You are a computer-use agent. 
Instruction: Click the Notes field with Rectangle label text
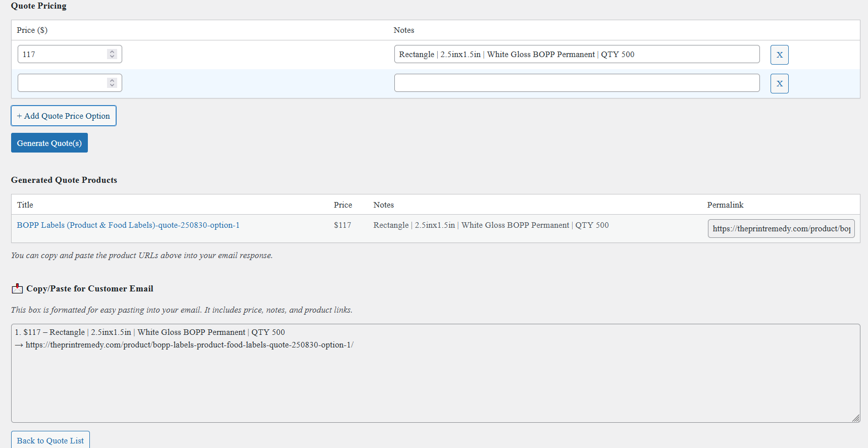point(576,54)
